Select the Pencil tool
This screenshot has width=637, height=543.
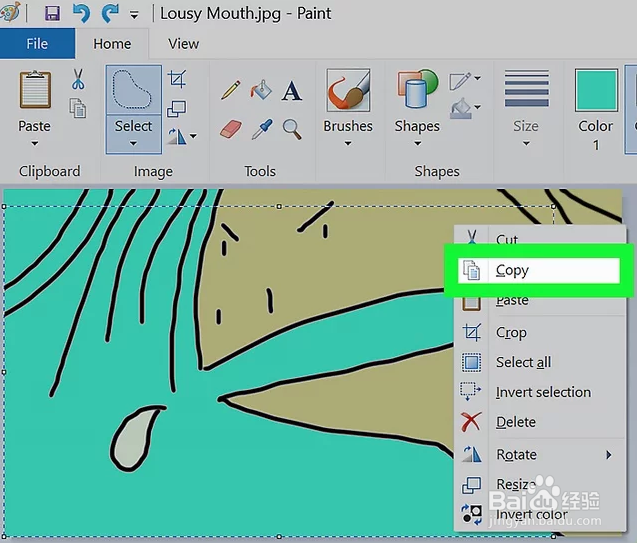[x=230, y=90]
